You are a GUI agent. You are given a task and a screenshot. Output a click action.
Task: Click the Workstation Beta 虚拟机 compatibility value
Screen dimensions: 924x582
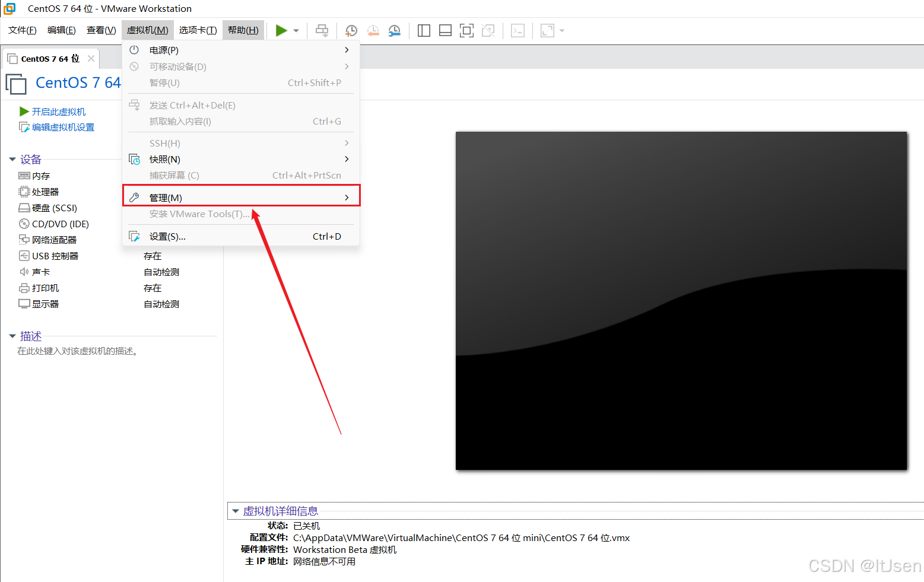pos(345,549)
